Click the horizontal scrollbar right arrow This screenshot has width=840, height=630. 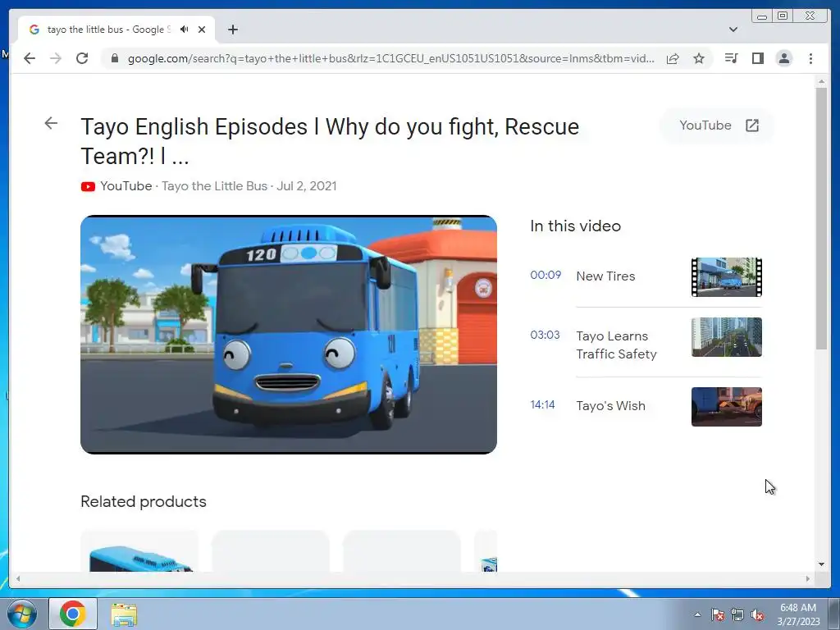click(x=808, y=578)
